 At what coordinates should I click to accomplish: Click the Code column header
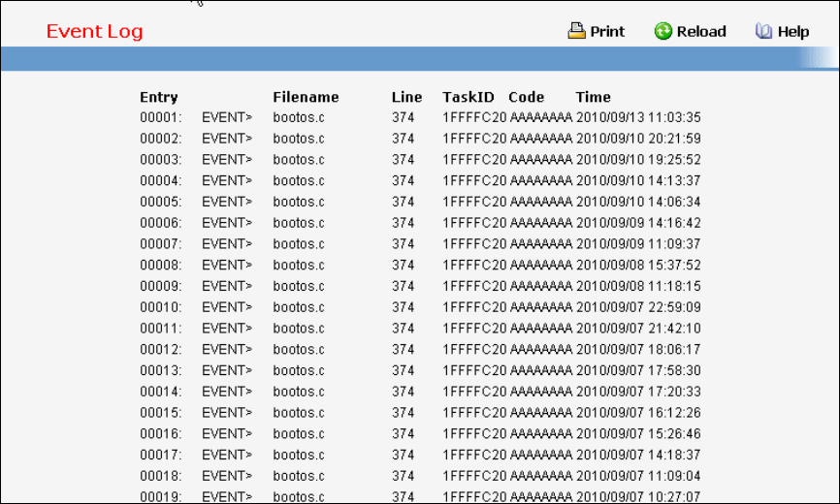(526, 97)
